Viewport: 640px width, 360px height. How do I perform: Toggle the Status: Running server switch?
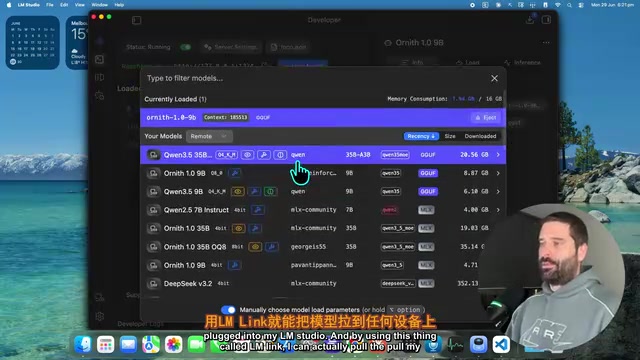pyautogui.click(x=186, y=47)
